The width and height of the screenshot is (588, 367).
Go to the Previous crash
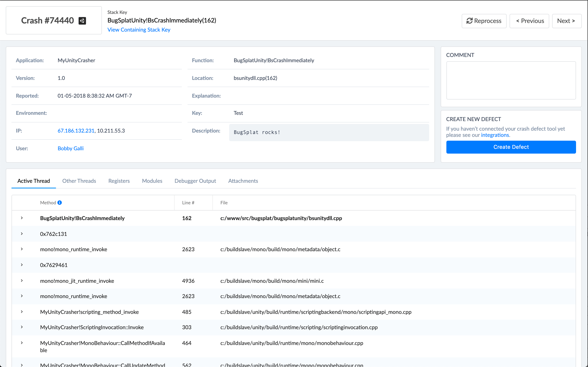tap(529, 21)
